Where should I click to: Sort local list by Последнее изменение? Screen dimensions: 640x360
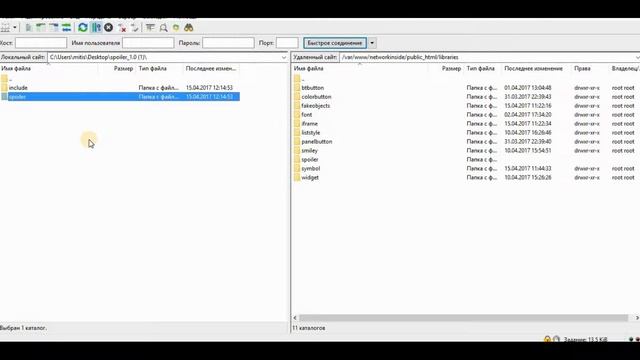(211, 69)
